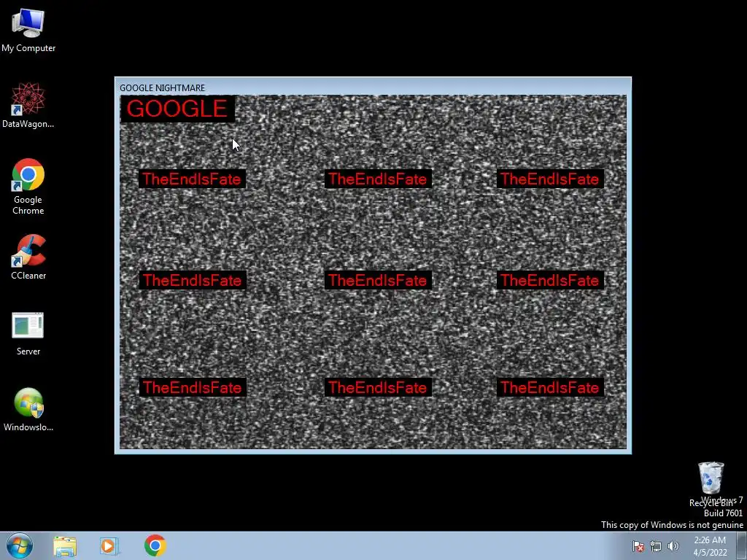Launch Windows Media Player from taskbar
747x560 pixels.
109,546
